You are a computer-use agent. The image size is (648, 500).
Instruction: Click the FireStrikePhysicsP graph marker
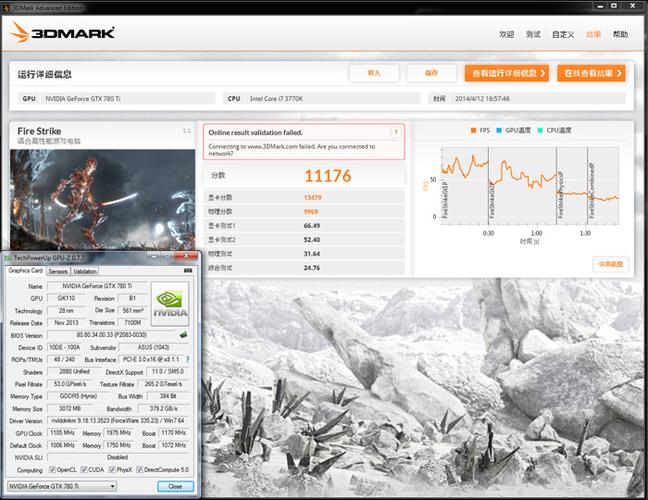coord(560,193)
